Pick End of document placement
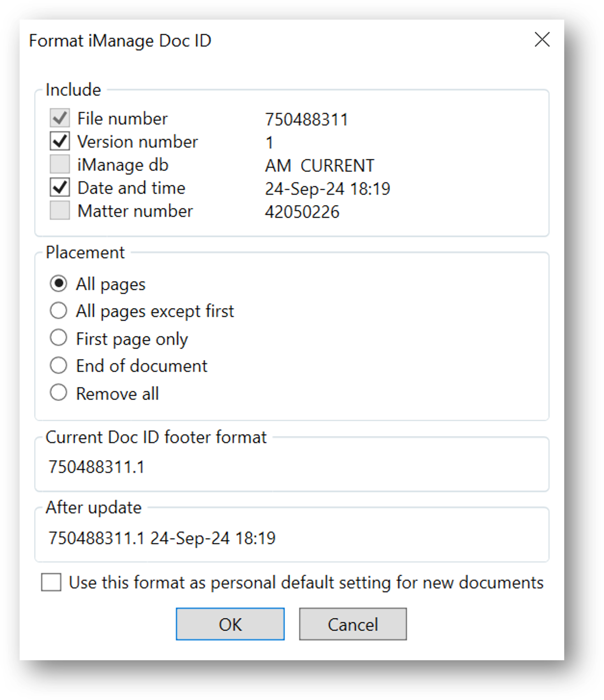Image resolution: width=604 pixels, height=700 pixels. pos(59,366)
